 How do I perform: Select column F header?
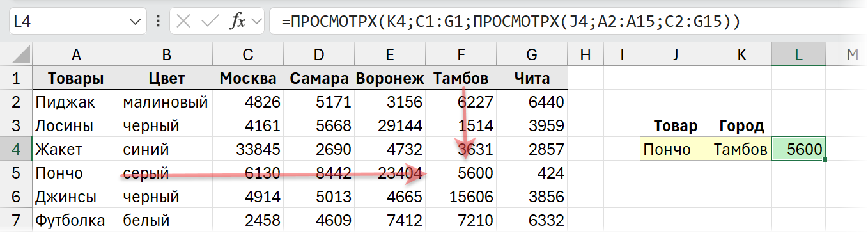460,55
